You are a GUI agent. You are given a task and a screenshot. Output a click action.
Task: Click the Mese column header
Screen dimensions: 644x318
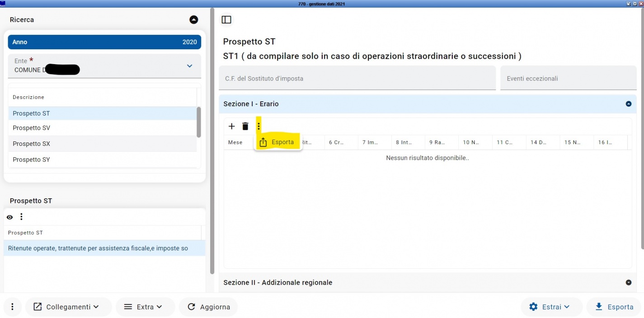coord(235,142)
